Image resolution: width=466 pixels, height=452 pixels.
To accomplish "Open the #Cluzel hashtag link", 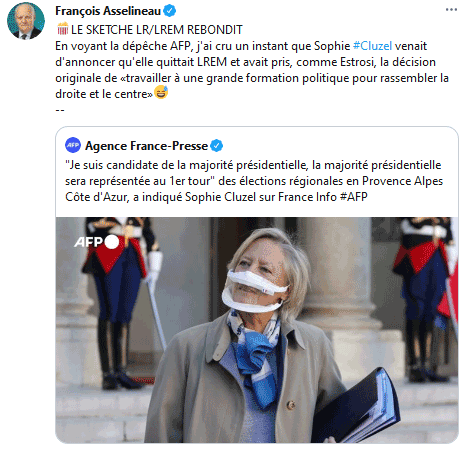I will coord(372,46).
